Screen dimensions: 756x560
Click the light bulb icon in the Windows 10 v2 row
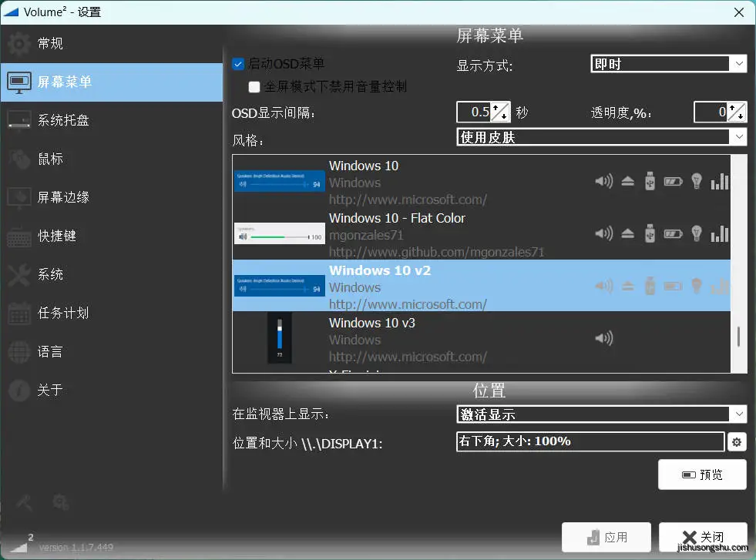pos(696,287)
